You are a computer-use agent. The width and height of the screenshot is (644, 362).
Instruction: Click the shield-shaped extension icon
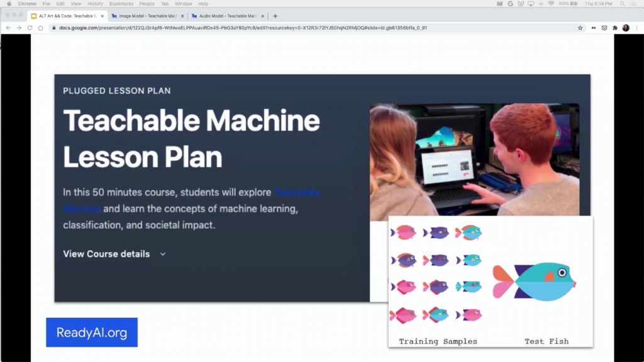(604, 28)
